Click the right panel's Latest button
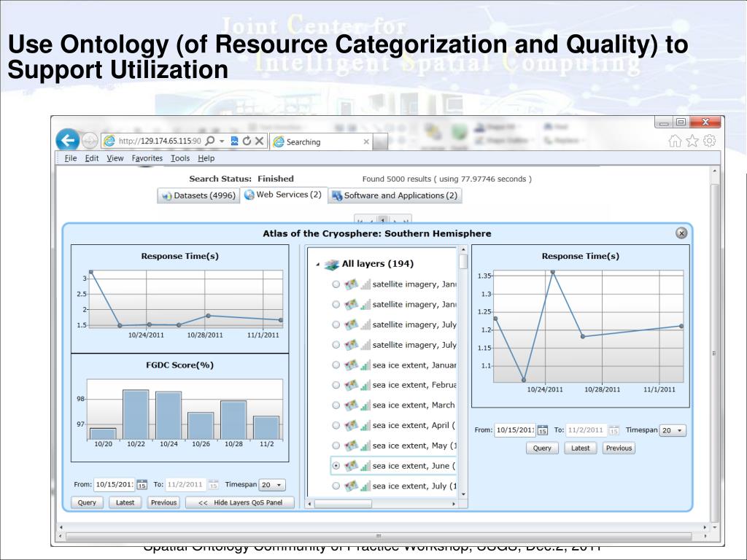Screen dimensions: 747x560 tap(581, 448)
